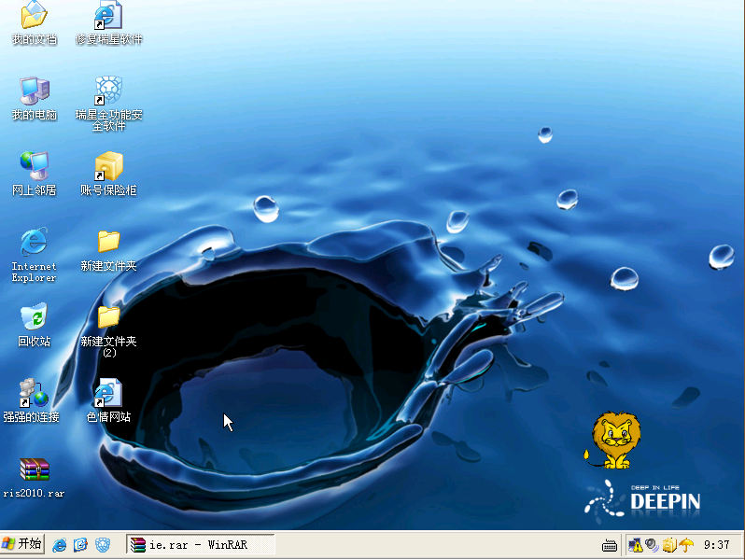Launch Rising shield from quick launch
Viewport: 745px width, 560px height.
[x=103, y=544]
